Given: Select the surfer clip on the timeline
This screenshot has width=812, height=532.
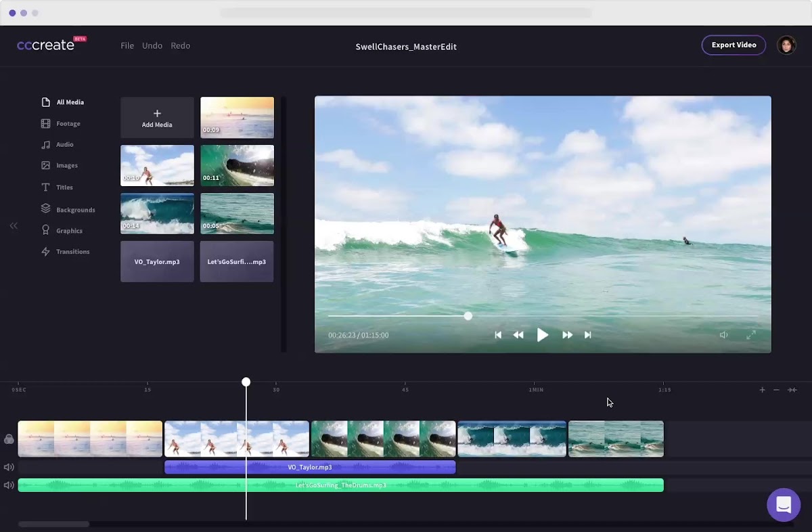Looking at the screenshot, I should pos(237,439).
